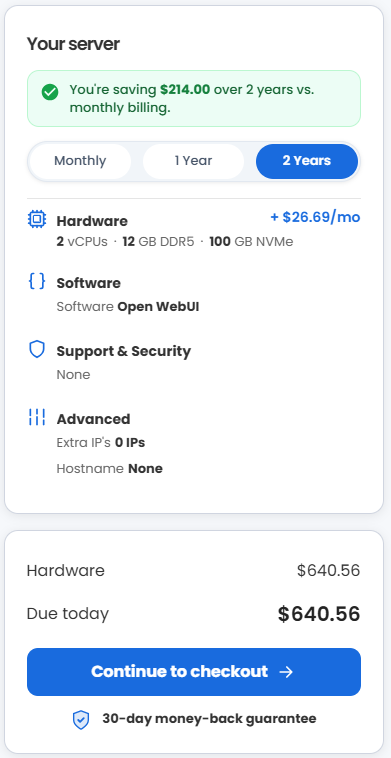Click the green savings checkmark icon
The width and height of the screenshot is (391, 758).
(x=50, y=92)
